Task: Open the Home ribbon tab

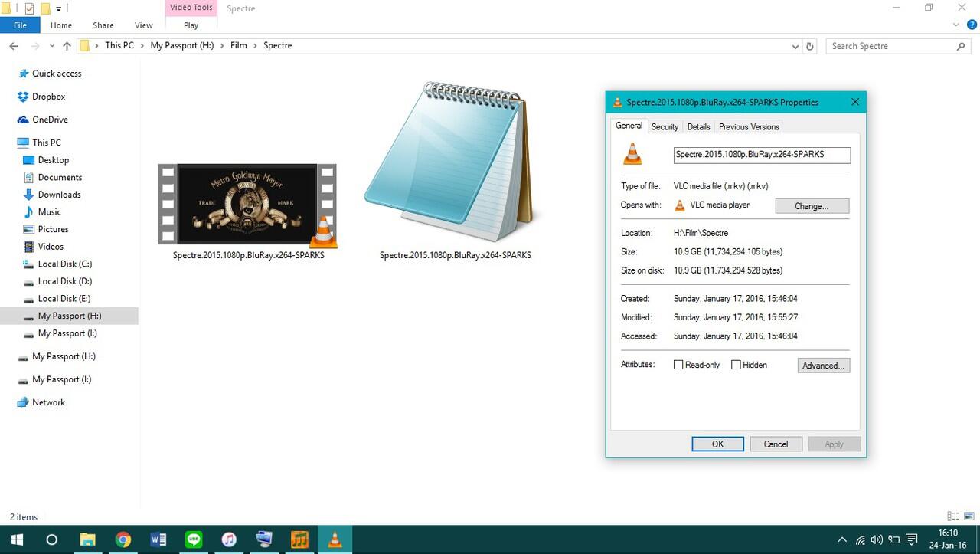Action: (61, 25)
